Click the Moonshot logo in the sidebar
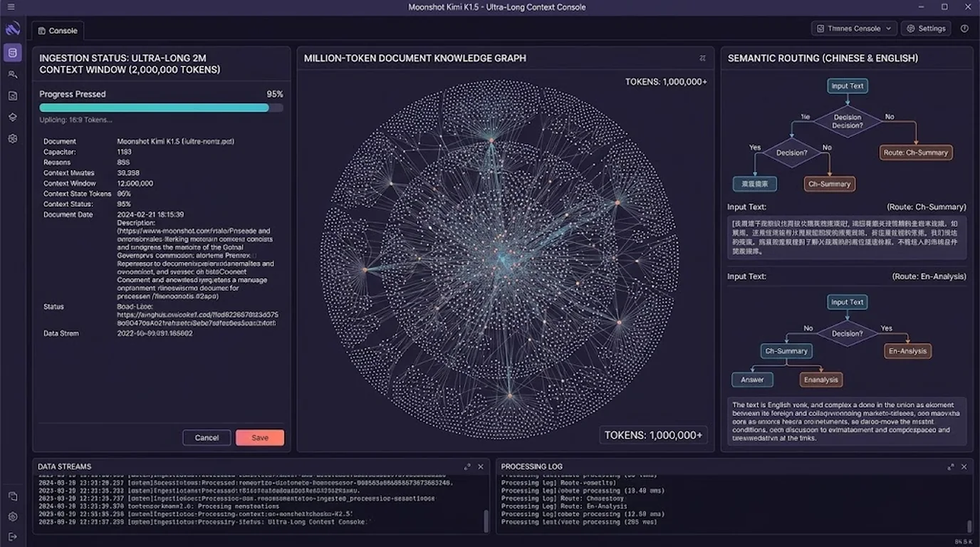 pyautogui.click(x=12, y=29)
